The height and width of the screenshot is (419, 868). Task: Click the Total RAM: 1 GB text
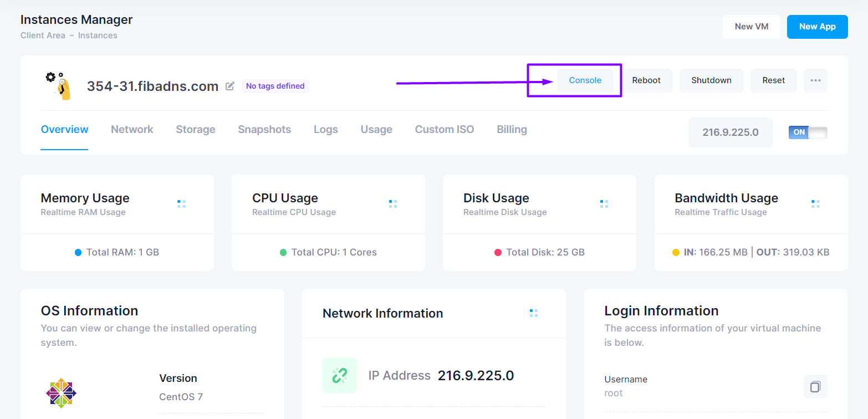pyautogui.click(x=122, y=252)
